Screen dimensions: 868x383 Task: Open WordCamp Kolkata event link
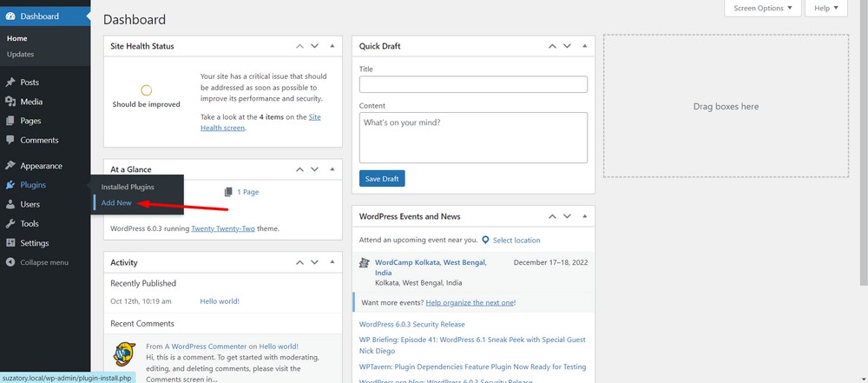[x=431, y=267]
